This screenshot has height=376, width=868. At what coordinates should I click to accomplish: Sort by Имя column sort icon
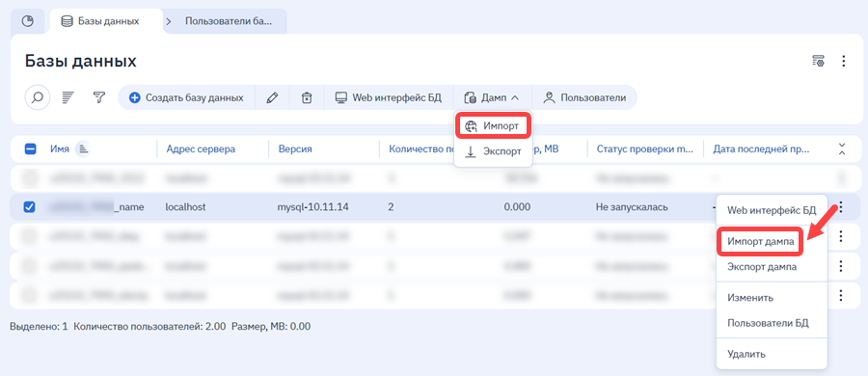tap(83, 149)
